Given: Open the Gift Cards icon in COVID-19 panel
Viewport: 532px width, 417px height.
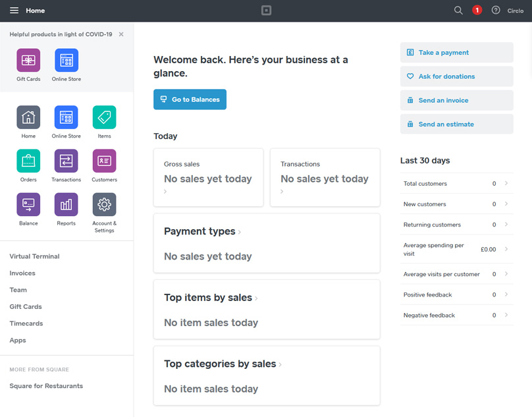Looking at the screenshot, I should [28, 61].
